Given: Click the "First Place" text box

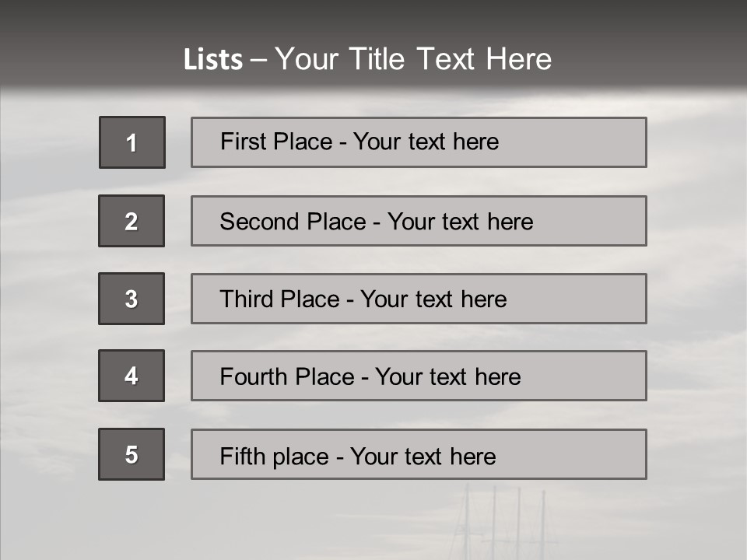Looking at the screenshot, I should 419,142.
